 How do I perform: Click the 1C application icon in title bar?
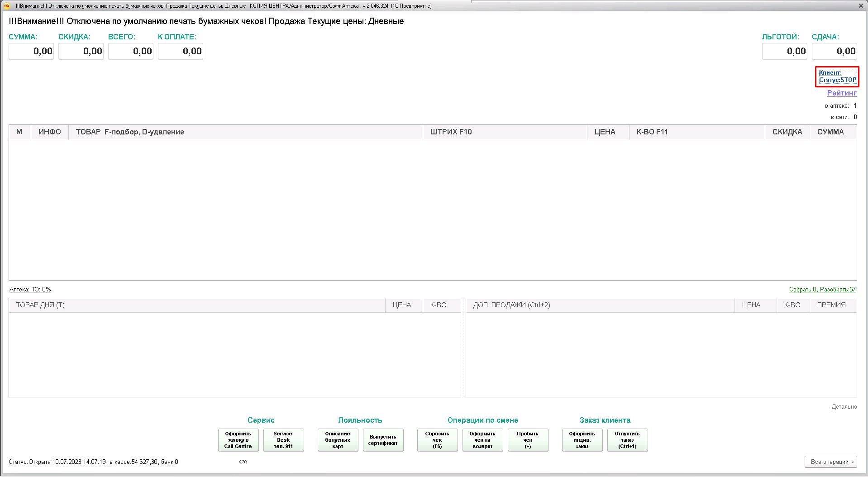(7, 6)
